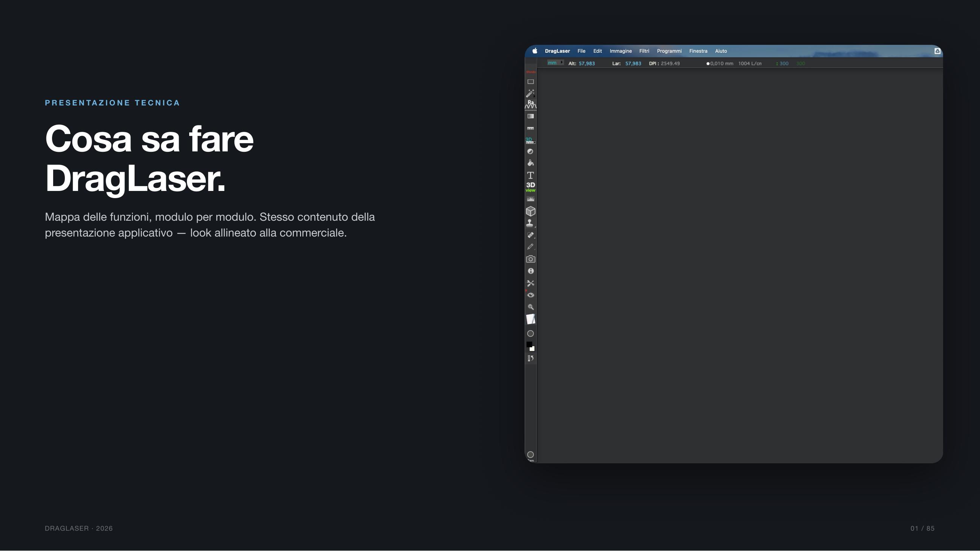Open the wrench and screwdriver settings
980x551 pixels.
(x=530, y=283)
